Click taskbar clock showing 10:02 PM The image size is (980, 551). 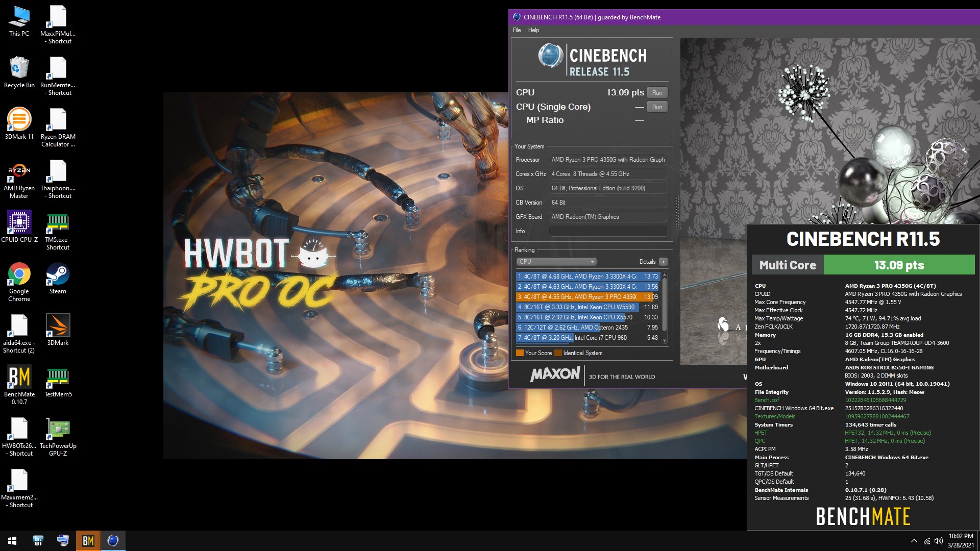(961, 541)
